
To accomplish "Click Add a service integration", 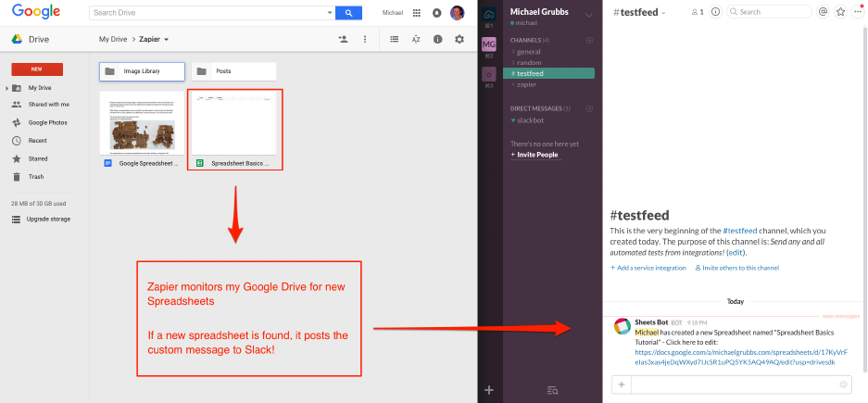I will click(x=648, y=268).
